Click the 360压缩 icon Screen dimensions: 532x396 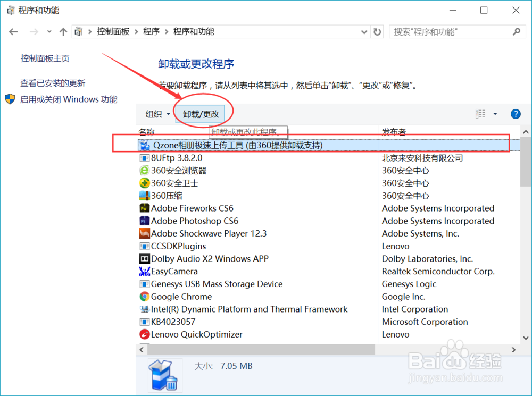pos(145,196)
